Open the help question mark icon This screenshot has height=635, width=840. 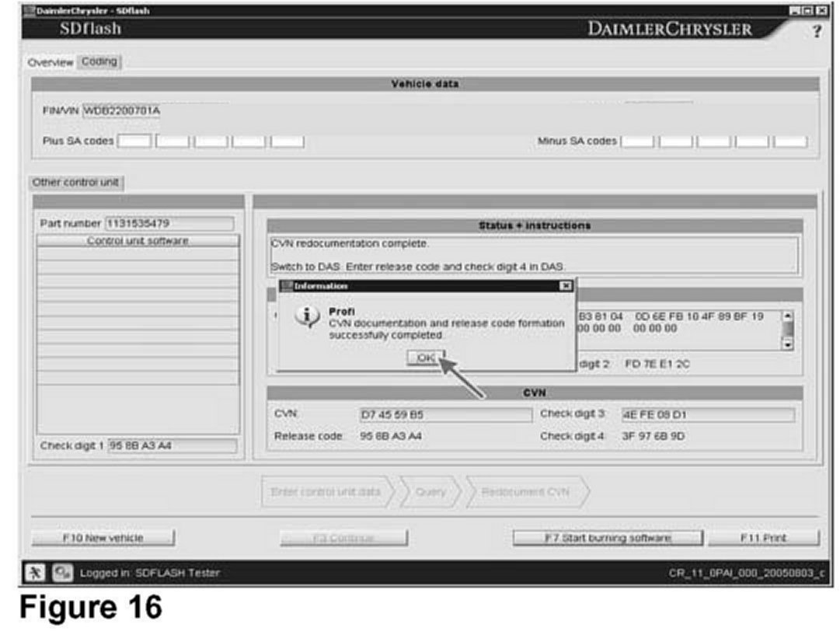pos(817,31)
